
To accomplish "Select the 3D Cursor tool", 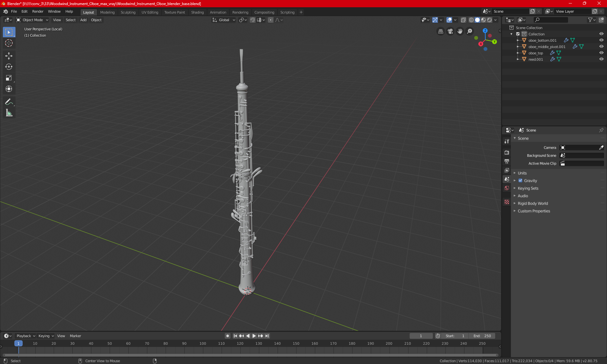I will pyautogui.click(x=9, y=43).
